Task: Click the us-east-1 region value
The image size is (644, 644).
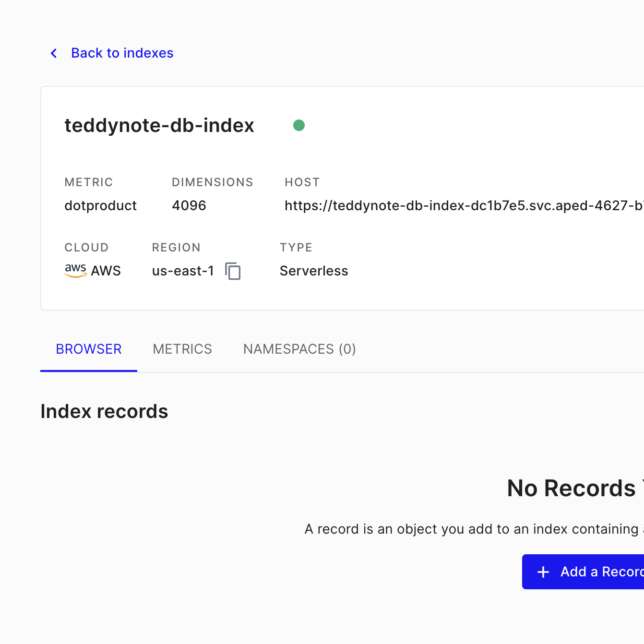Action: (x=183, y=271)
